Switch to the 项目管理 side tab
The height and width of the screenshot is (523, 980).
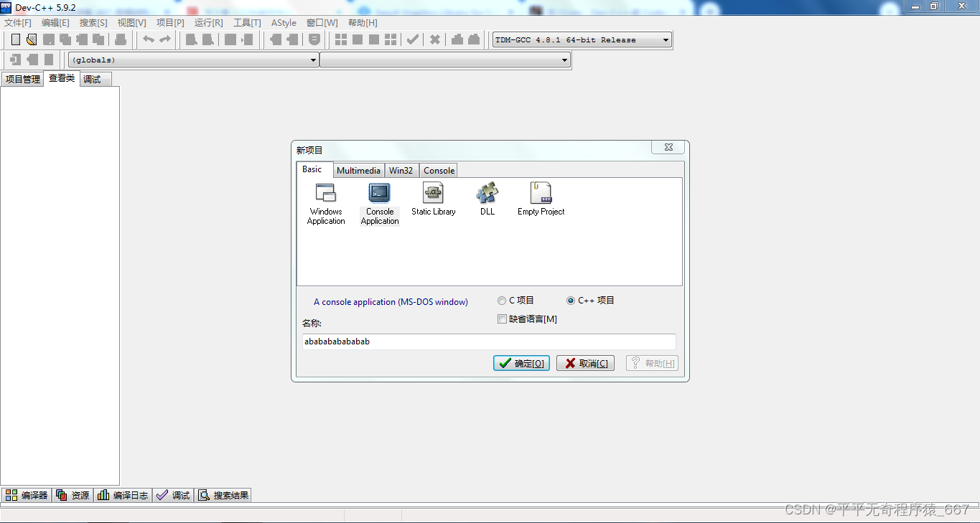pos(23,80)
